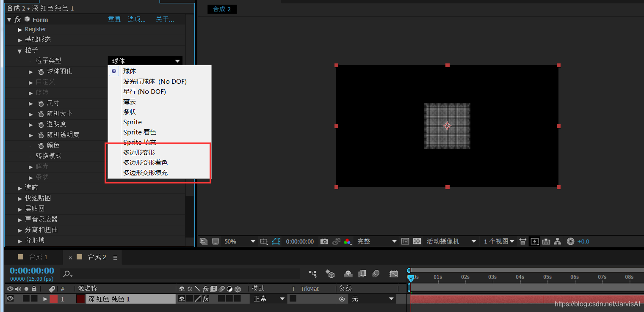Viewport: 644px width, 312px height.
Task: Expand the 遮蔽 group
Action: click(x=20, y=188)
